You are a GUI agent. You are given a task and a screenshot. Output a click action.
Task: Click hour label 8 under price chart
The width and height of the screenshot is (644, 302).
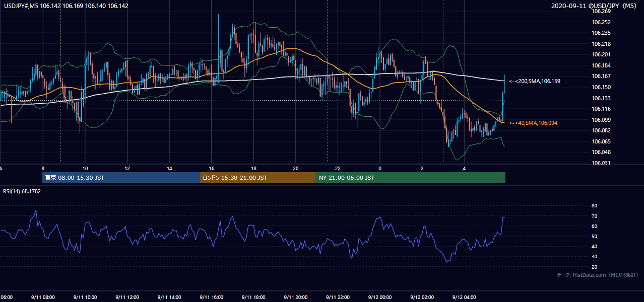point(43,168)
